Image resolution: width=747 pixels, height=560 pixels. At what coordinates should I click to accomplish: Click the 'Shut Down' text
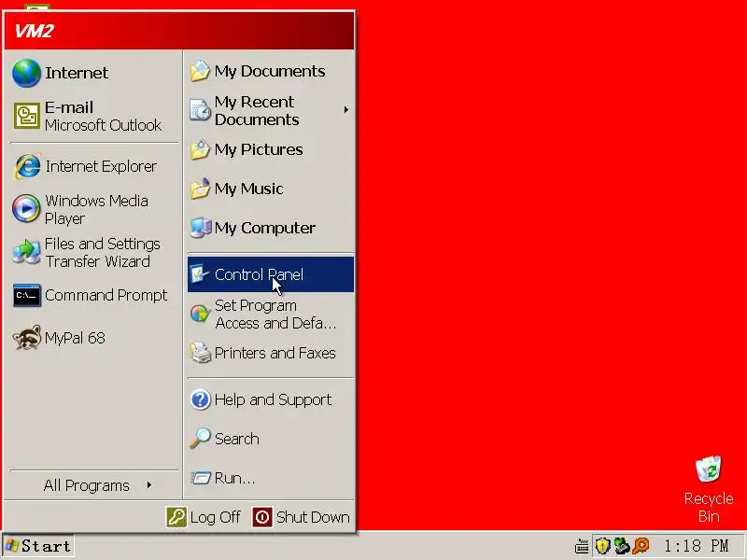313,517
